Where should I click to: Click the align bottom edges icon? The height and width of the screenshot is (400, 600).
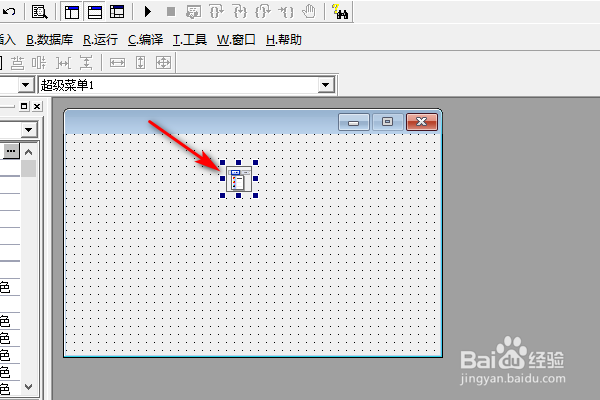tap(17, 63)
